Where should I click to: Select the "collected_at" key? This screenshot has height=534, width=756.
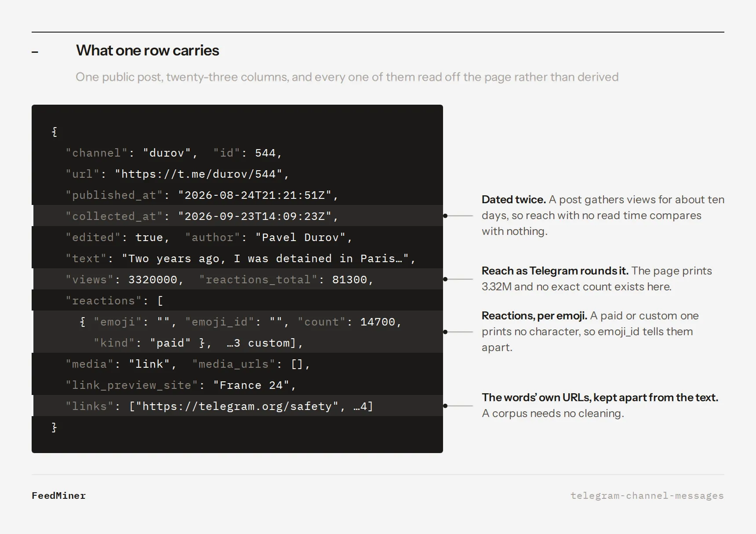click(x=114, y=216)
